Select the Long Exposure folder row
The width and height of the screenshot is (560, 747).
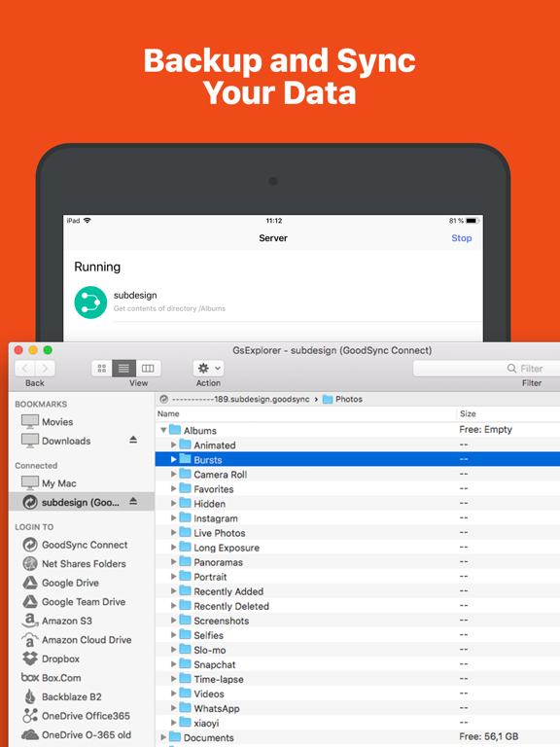point(358,548)
